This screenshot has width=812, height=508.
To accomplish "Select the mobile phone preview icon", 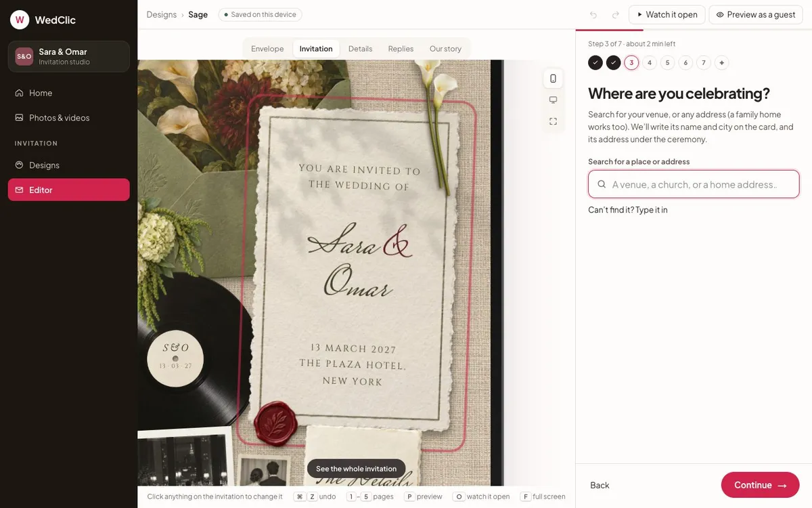I will point(553,79).
